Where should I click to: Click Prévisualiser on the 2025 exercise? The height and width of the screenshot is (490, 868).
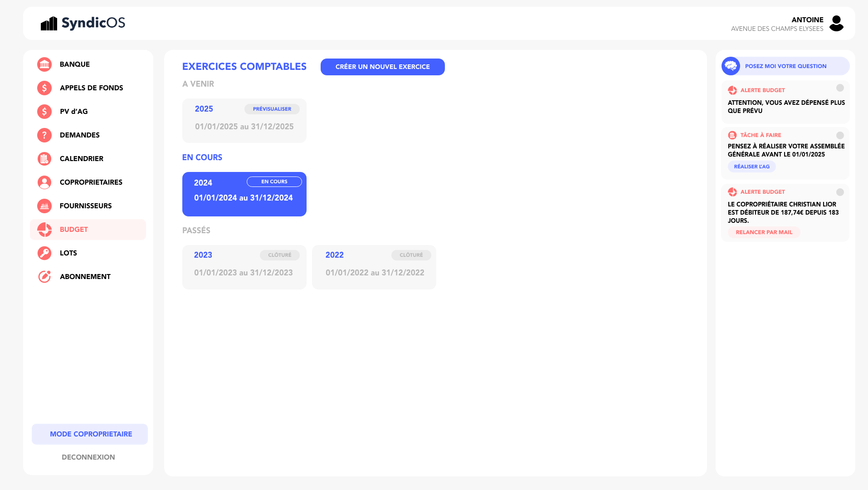(272, 109)
